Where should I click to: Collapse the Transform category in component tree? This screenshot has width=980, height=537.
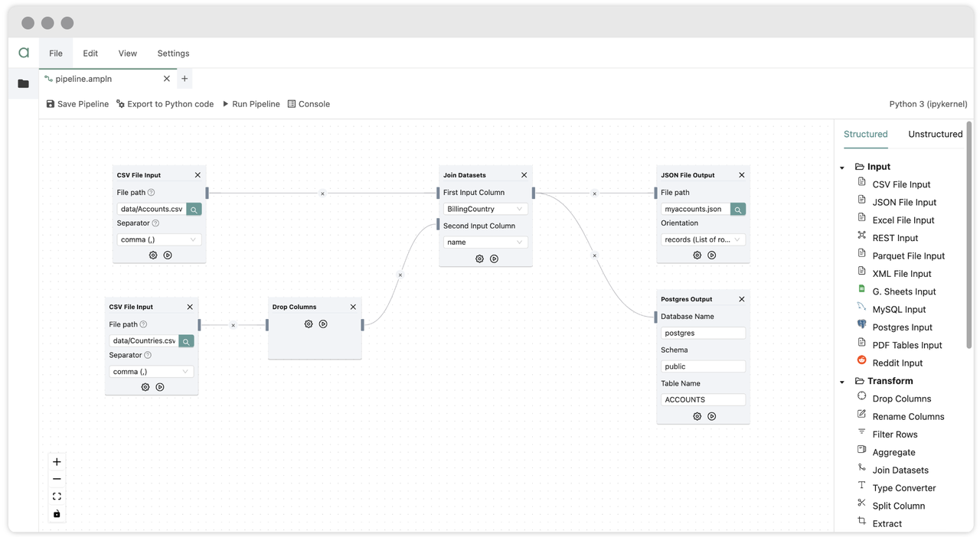[x=842, y=382]
